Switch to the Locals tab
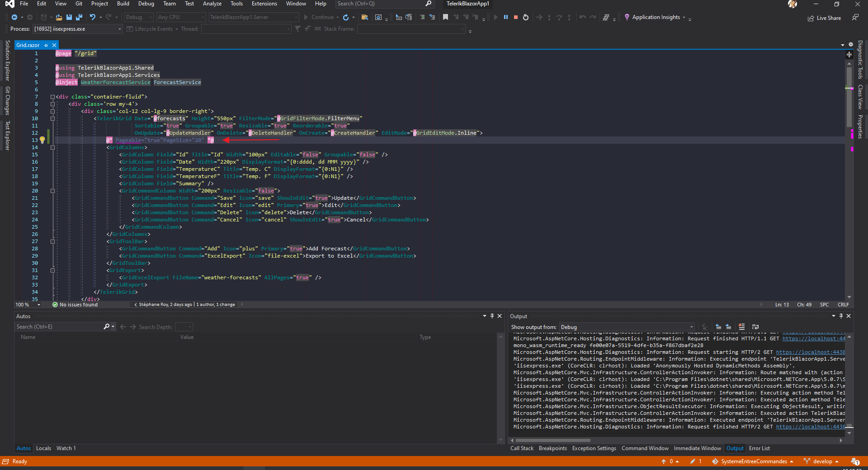The width and height of the screenshot is (868, 470). point(43,448)
